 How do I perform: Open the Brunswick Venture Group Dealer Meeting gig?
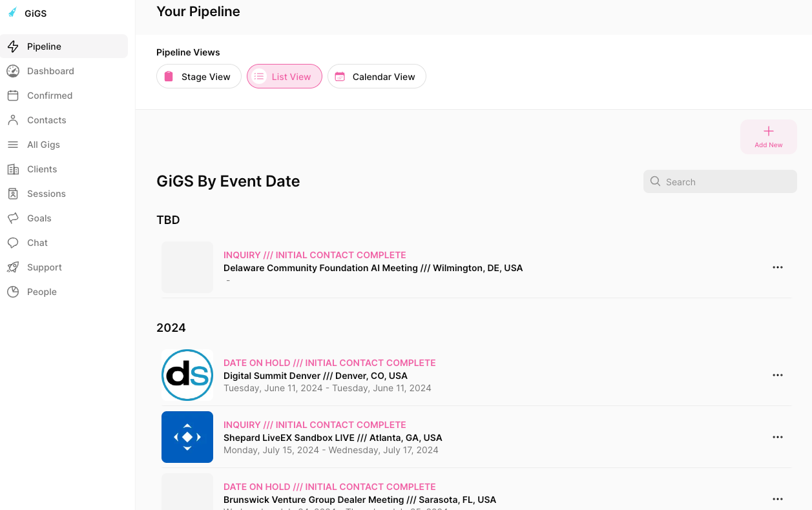359,500
